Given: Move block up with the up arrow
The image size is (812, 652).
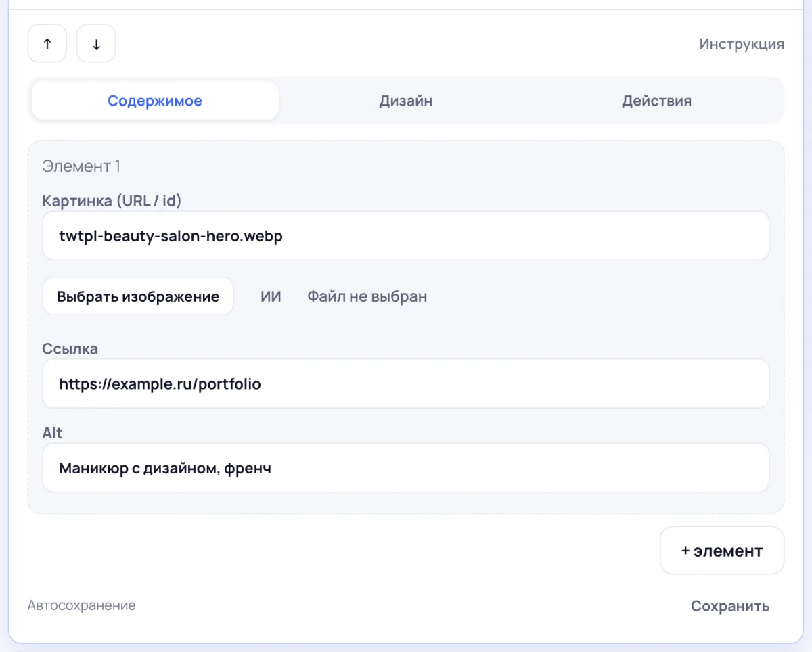Looking at the screenshot, I should point(47,44).
